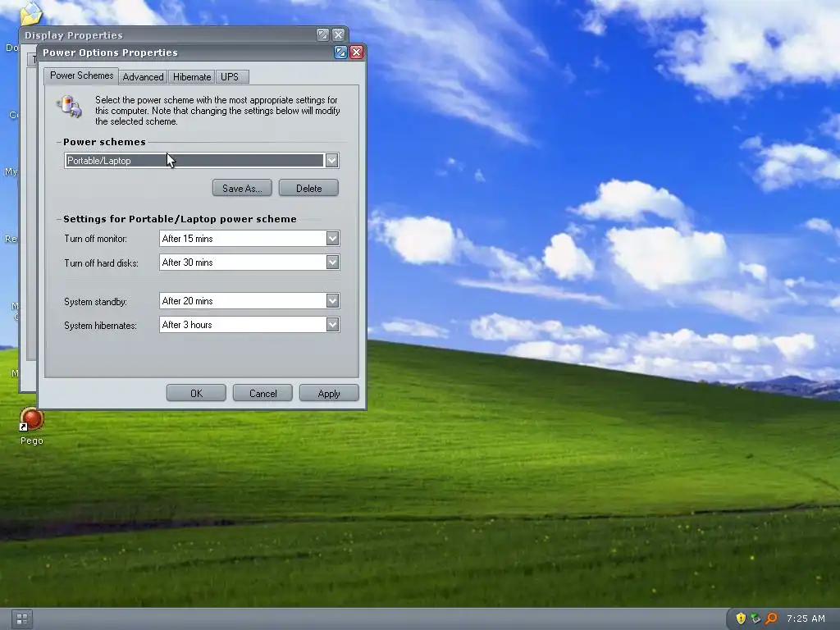Click the 'Turn off monitor:' label
The width and height of the screenshot is (840, 630).
[95, 239]
